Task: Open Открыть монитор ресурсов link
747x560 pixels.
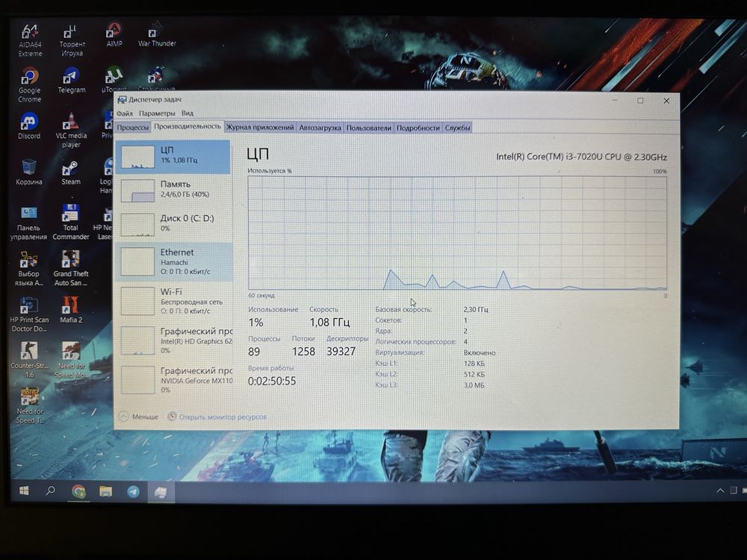Action: (217, 417)
